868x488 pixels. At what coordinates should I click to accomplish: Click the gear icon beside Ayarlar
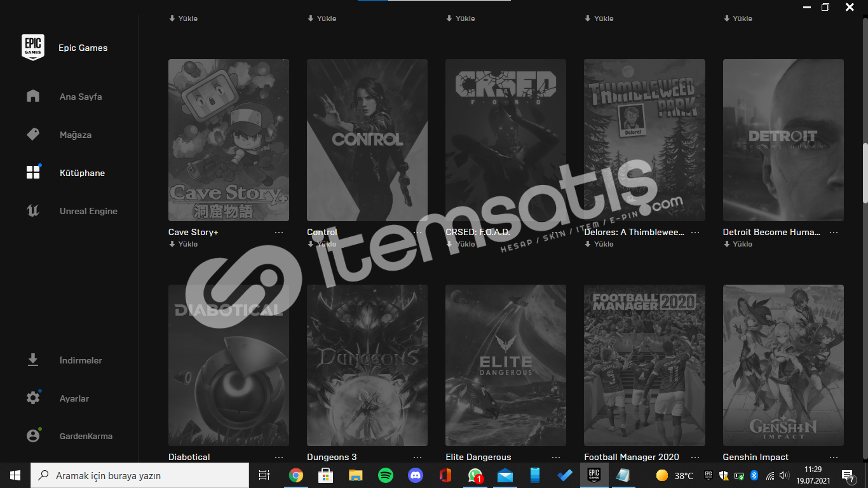(x=33, y=398)
